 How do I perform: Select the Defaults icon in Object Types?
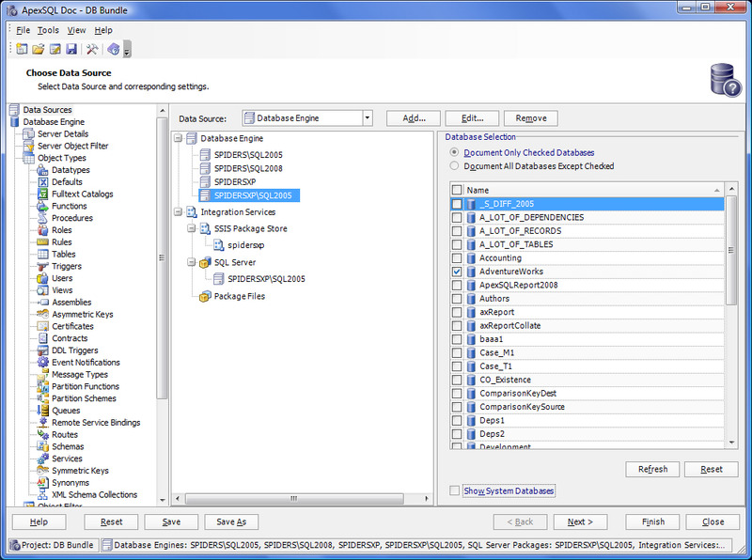tap(42, 181)
